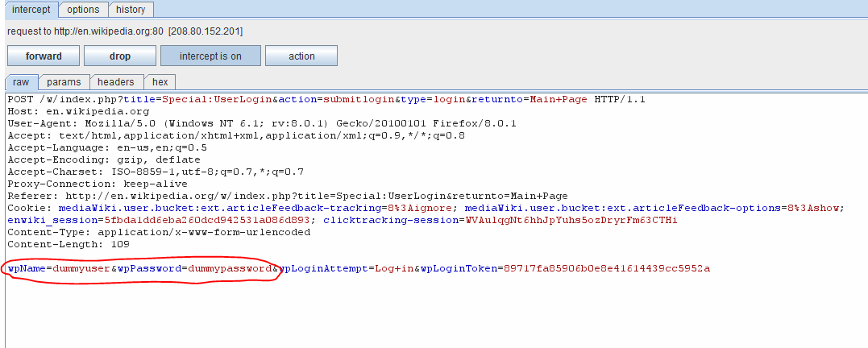Screen dimensions: 868x348
Task: Open the action menu button
Action: [301, 56]
